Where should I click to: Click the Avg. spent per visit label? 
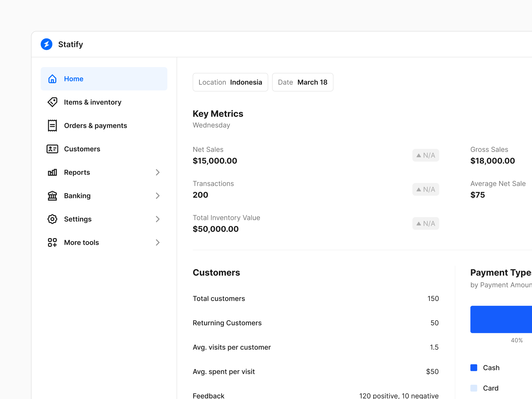(224, 372)
